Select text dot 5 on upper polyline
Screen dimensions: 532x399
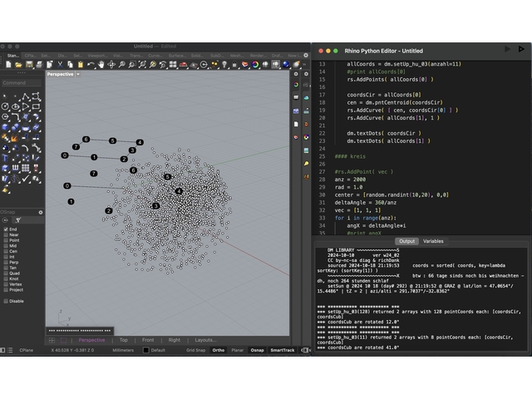[113, 140]
